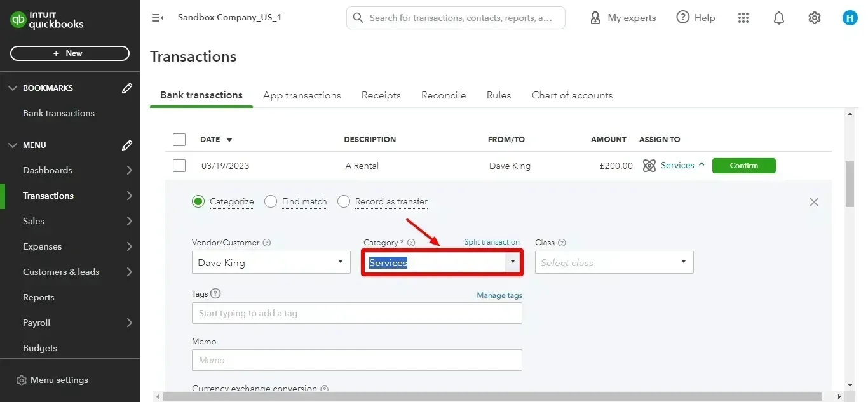Click the Menu settings gear icon
Screen dimensions: 868x402
[x=22, y=380]
